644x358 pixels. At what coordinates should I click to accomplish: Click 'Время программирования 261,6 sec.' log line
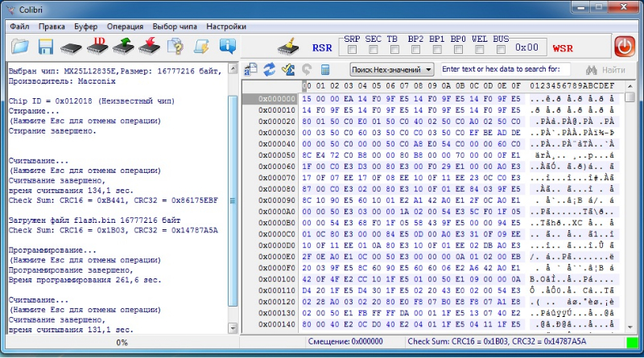click(85, 280)
